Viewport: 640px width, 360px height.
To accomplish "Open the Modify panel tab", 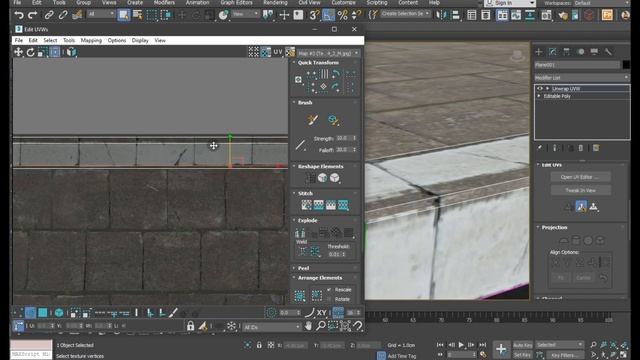I will [553, 52].
